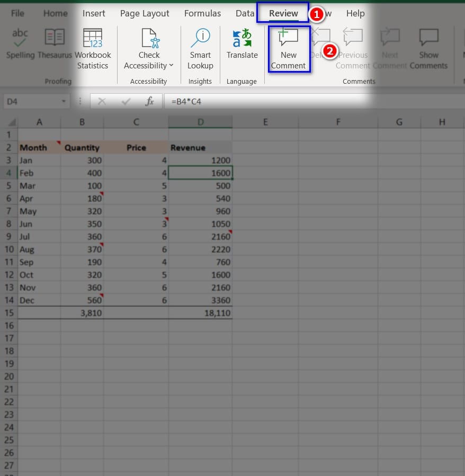Image resolution: width=465 pixels, height=476 pixels.
Task: Select column E header
Action: pyautogui.click(x=265, y=122)
